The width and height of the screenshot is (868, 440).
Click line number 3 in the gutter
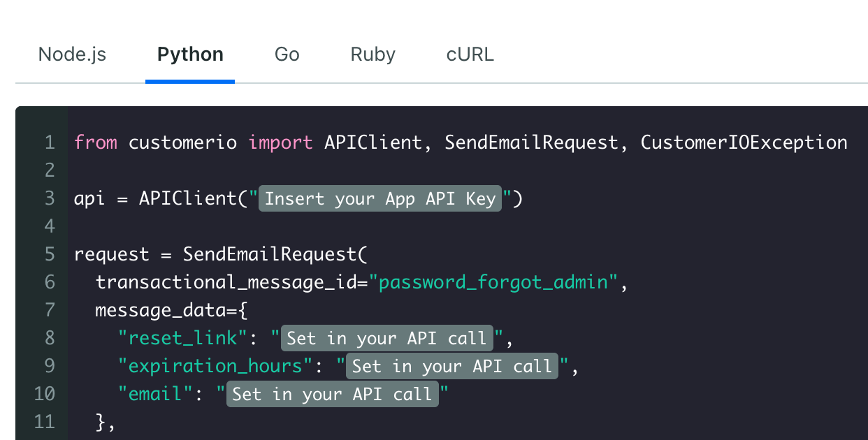tap(49, 199)
